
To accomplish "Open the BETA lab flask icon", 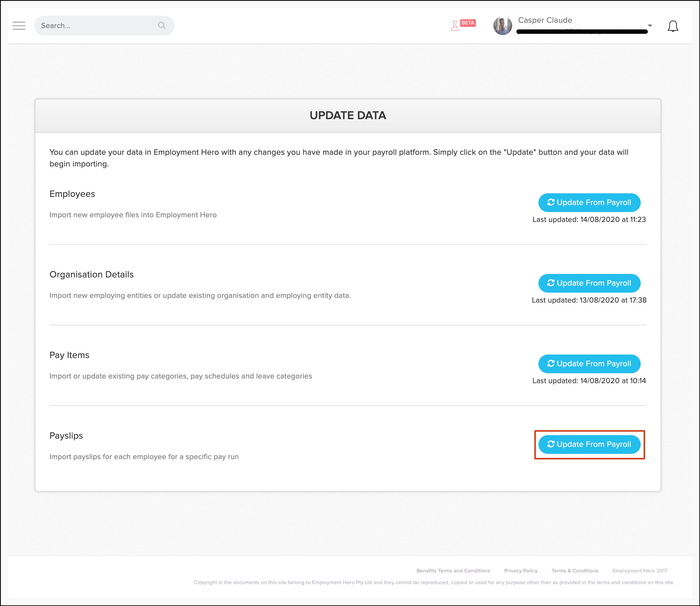I will click(x=455, y=26).
